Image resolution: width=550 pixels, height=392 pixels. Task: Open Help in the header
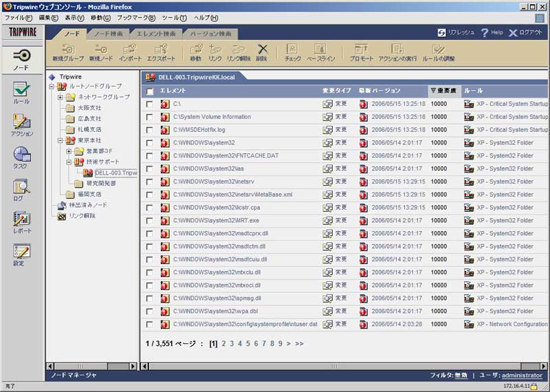coord(492,32)
